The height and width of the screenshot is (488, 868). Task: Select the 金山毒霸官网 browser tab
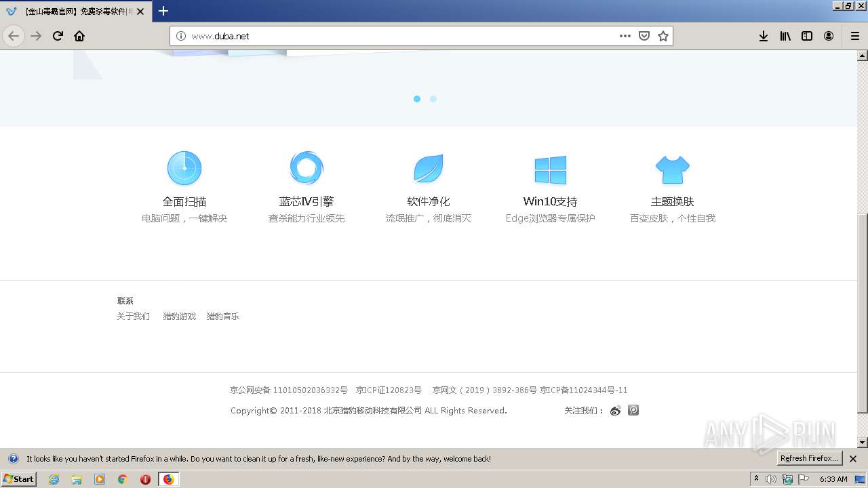(75, 12)
